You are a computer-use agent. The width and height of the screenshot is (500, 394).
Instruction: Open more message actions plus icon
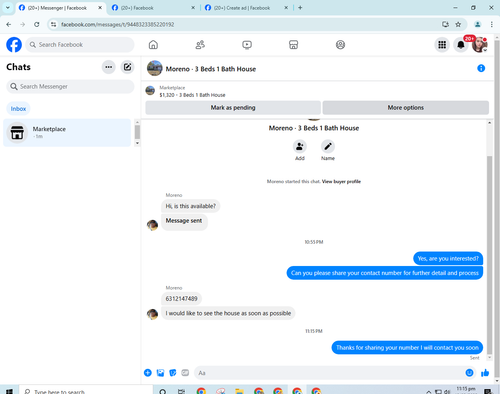(148, 373)
